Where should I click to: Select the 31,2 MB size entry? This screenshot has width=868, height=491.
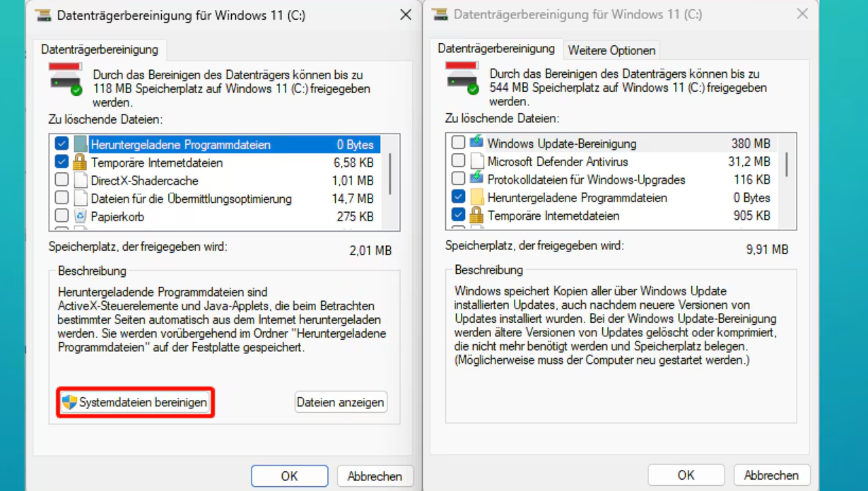coord(749,162)
